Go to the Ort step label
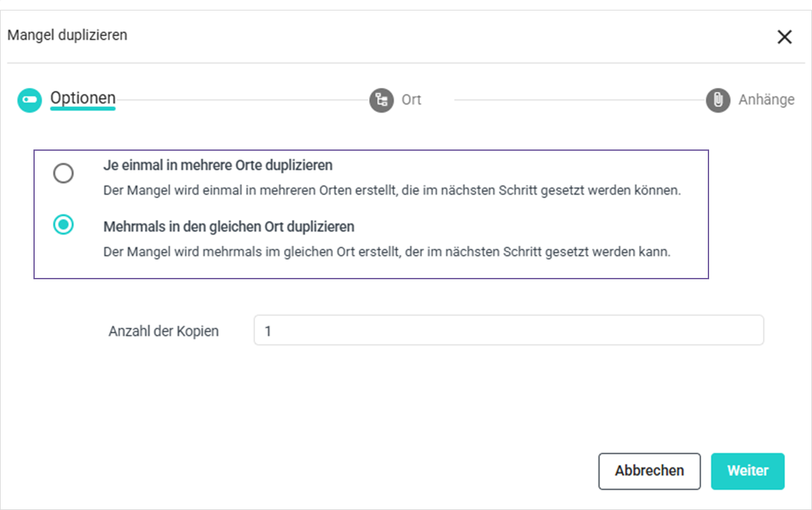Viewport: 812px width, 510px height. coord(411,100)
